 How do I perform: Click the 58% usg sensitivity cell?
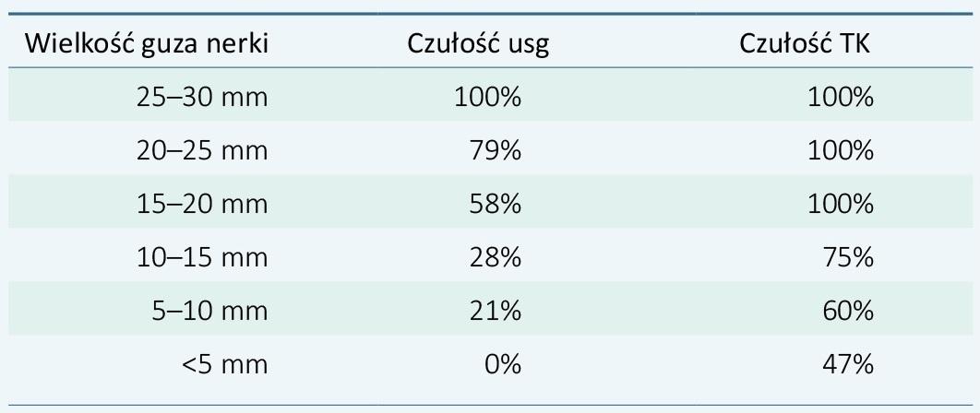495,205
